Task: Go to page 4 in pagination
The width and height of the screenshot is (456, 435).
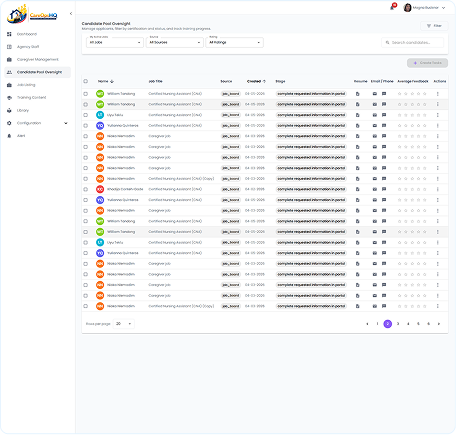Action: pyautogui.click(x=408, y=324)
